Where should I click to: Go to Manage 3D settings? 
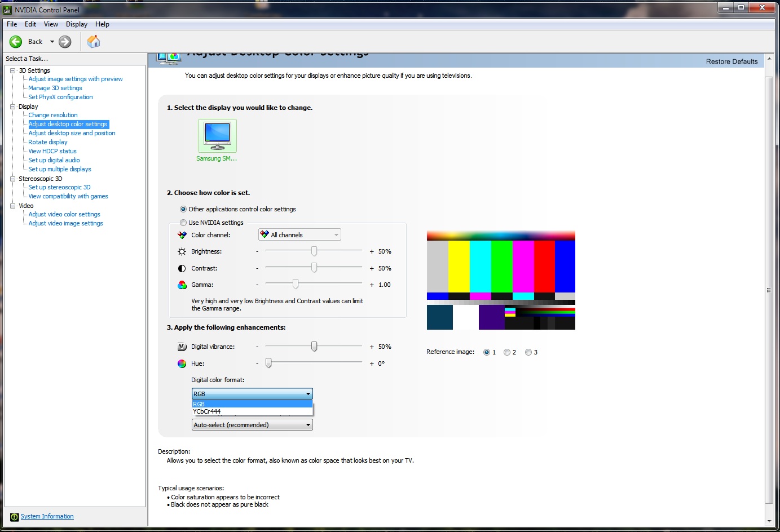click(55, 88)
